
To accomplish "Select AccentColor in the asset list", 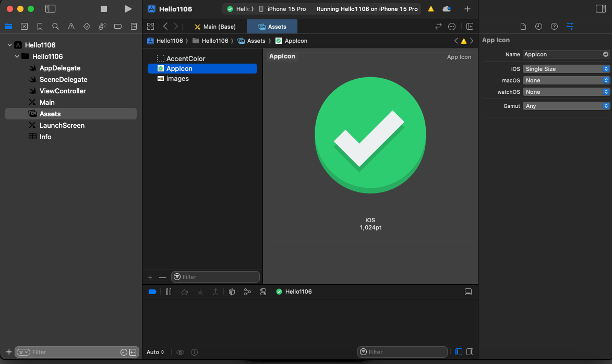I will click(185, 58).
